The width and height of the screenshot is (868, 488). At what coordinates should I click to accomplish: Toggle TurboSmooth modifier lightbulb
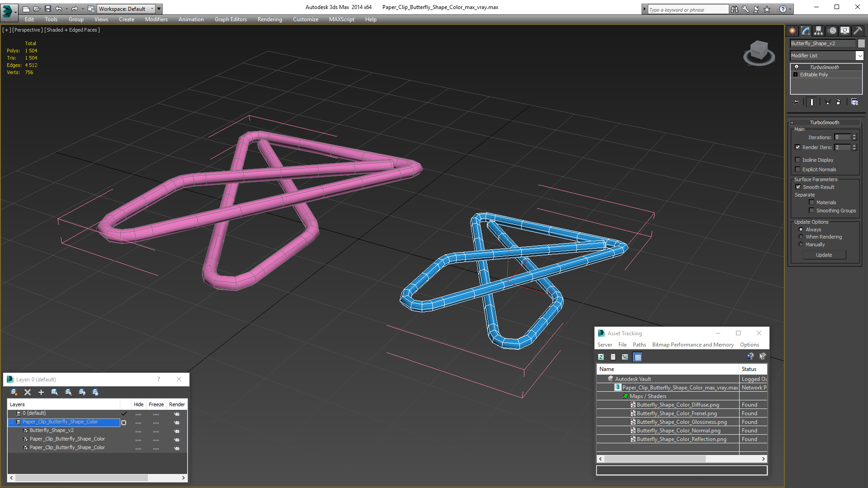[797, 67]
